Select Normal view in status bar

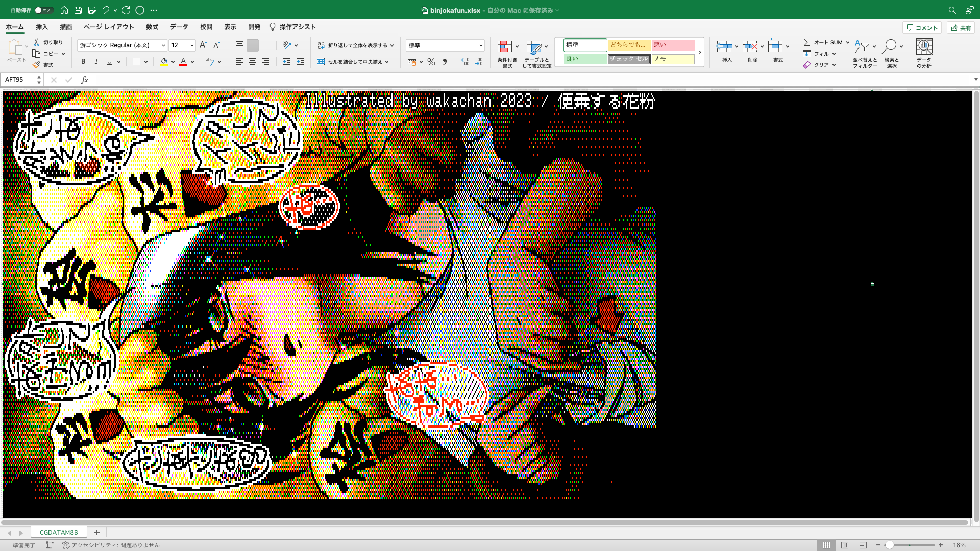(x=826, y=545)
